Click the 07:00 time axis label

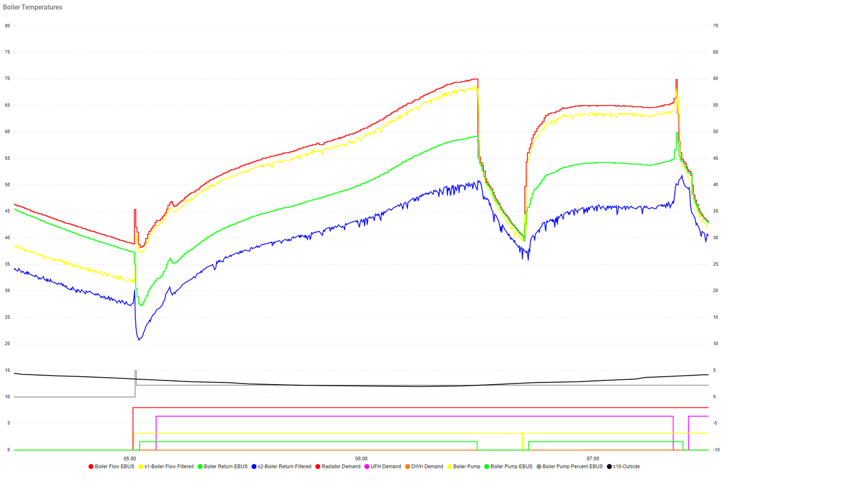pos(593,458)
